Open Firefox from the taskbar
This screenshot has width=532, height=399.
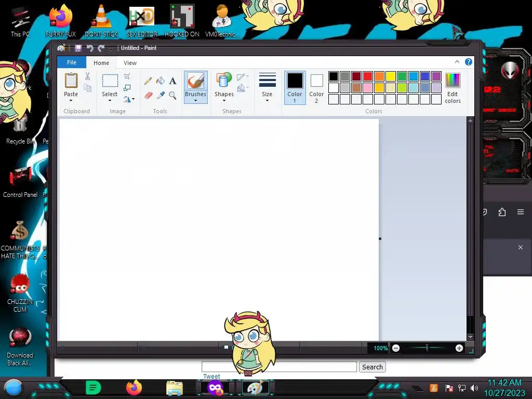point(134,388)
